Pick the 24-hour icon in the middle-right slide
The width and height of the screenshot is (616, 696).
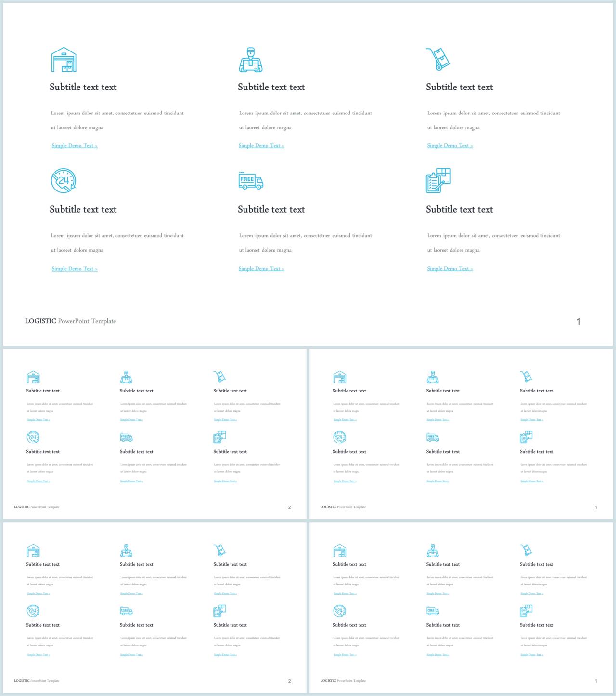[x=340, y=437]
